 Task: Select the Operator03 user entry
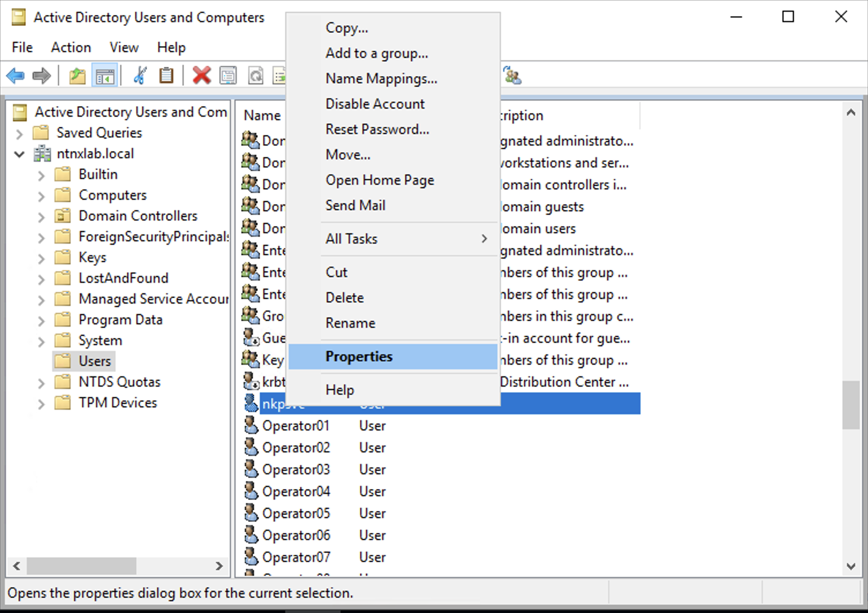[x=295, y=470]
